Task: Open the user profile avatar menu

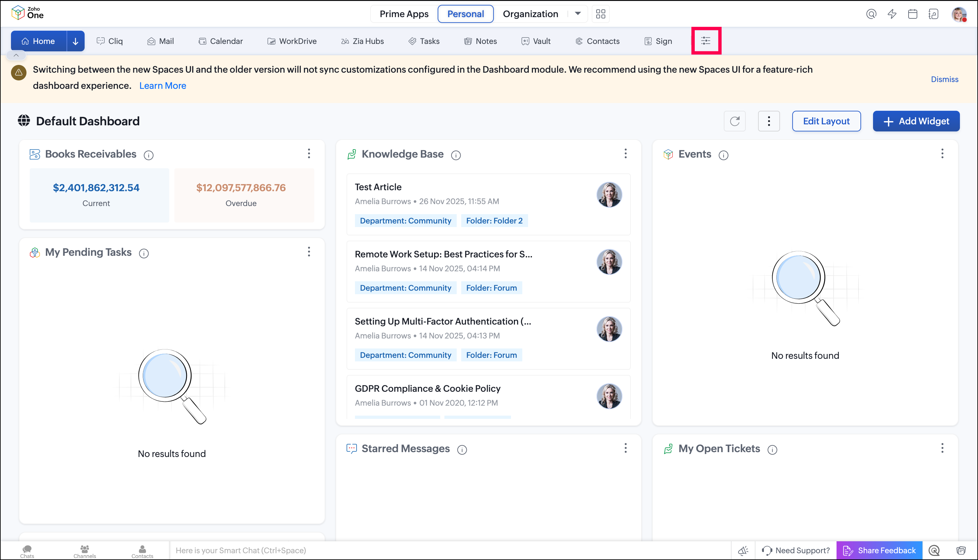Action: tap(959, 14)
